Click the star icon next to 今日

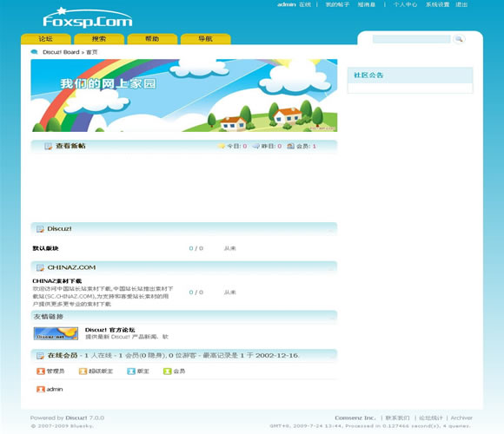click(221, 146)
